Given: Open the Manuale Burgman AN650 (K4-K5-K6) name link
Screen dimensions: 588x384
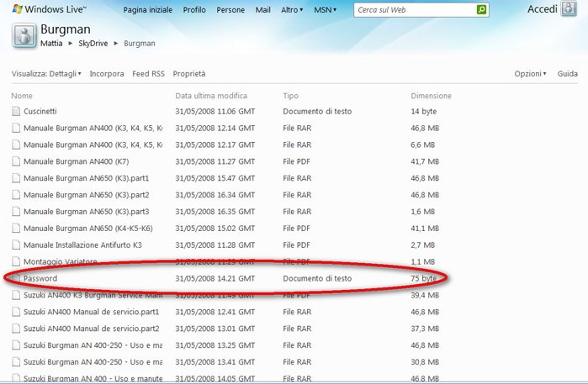Looking at the screenshot, I should point(88,229).
